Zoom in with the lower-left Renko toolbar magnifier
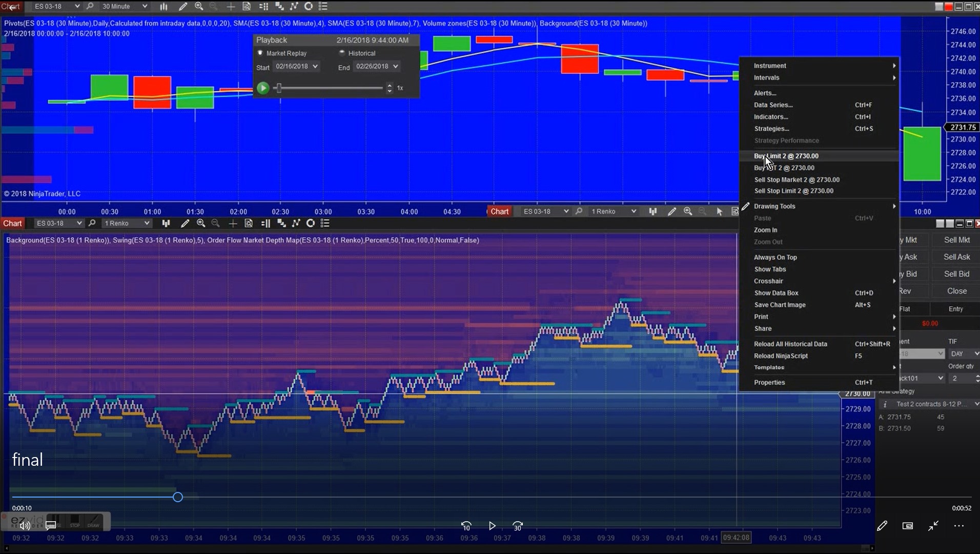The width and height of the screenshot is (980, 554). click(201, 223)
